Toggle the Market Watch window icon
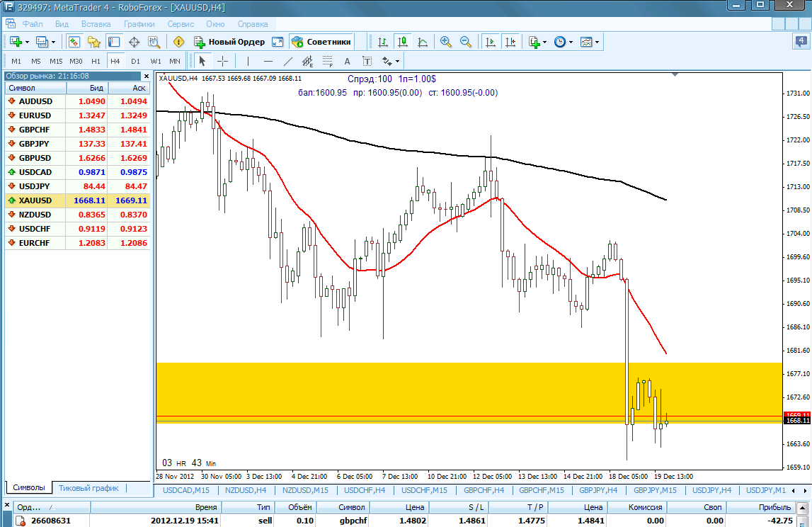 (74, 42)
